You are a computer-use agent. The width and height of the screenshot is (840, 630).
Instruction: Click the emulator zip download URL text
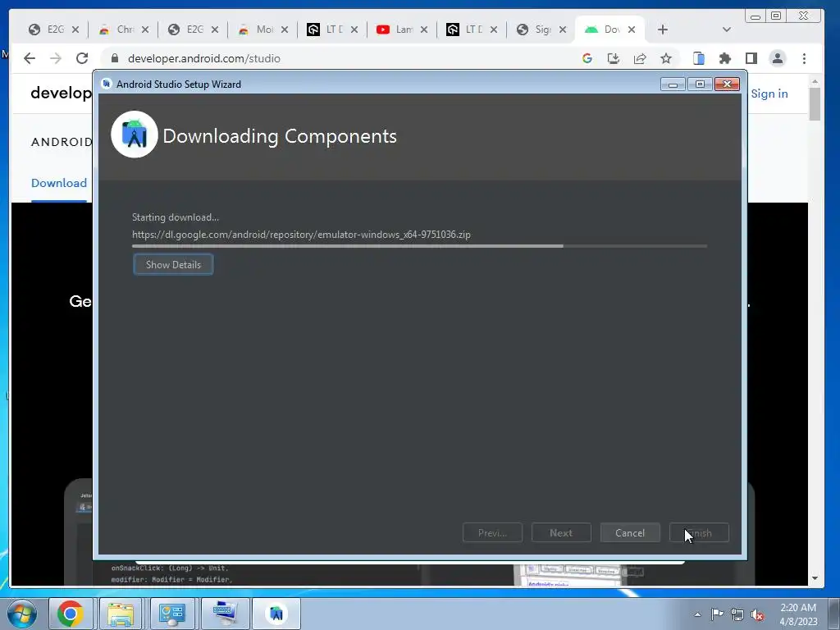(301, 235)
